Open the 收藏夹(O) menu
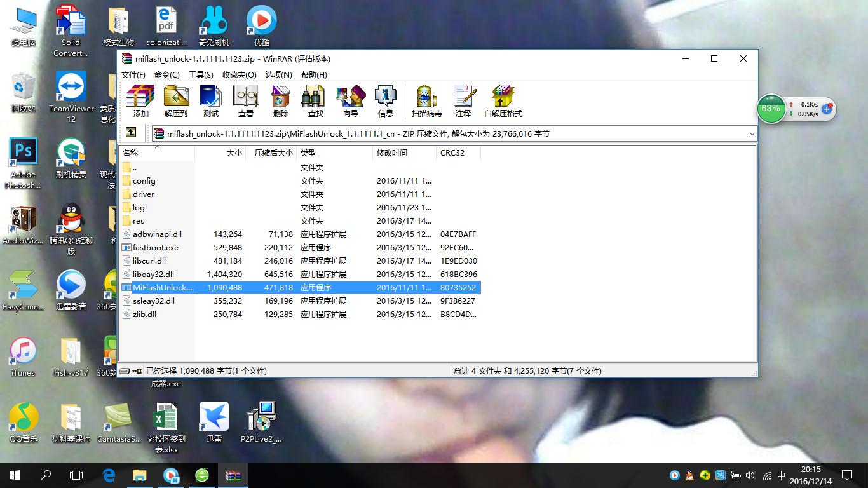This screenshot has width=868, height=488. click(240, 74)
